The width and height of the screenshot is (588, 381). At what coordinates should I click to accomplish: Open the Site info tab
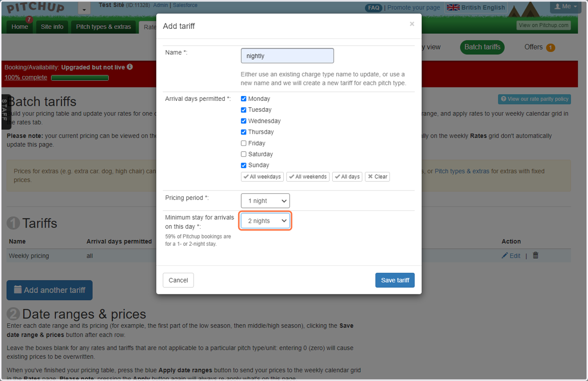click(x=52, y=27)
